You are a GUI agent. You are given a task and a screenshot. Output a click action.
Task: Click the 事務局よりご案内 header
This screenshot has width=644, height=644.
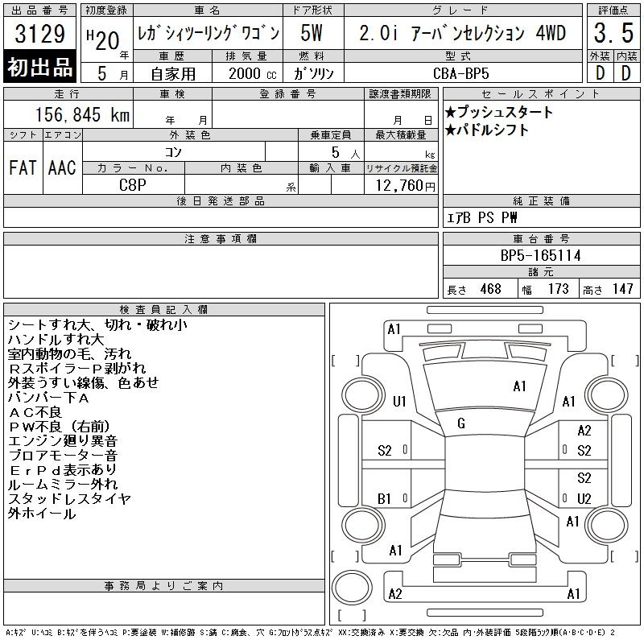coord(164,586)
